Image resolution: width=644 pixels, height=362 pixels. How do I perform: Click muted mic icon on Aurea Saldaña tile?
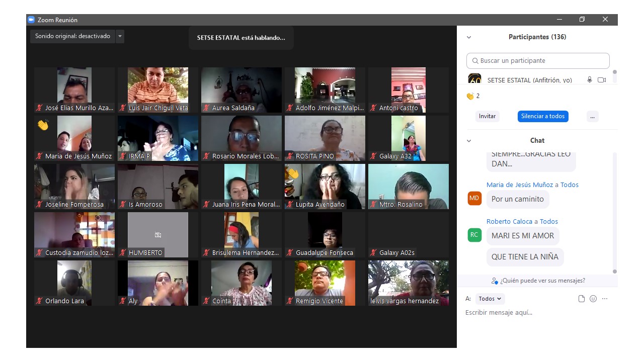tap(206, 108)
